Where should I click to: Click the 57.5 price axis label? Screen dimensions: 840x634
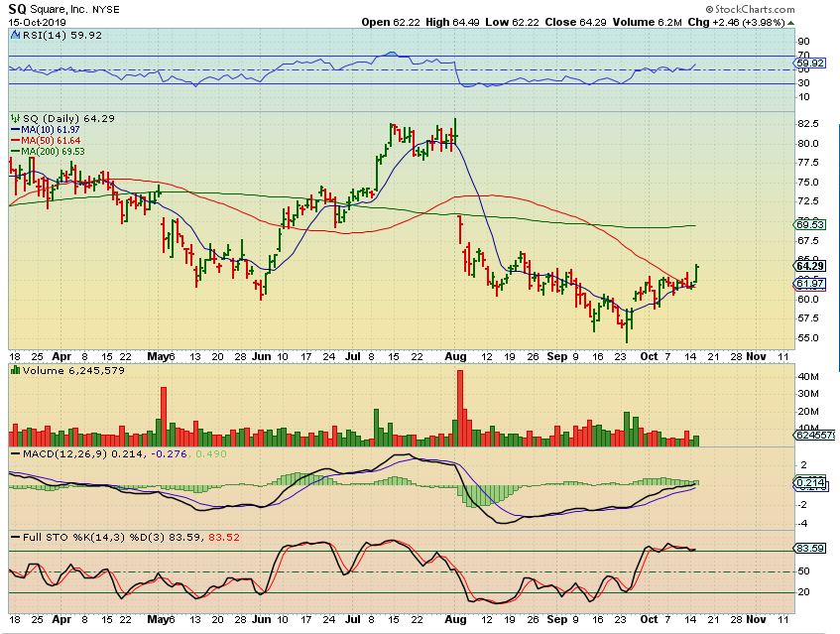pos(808,318)
